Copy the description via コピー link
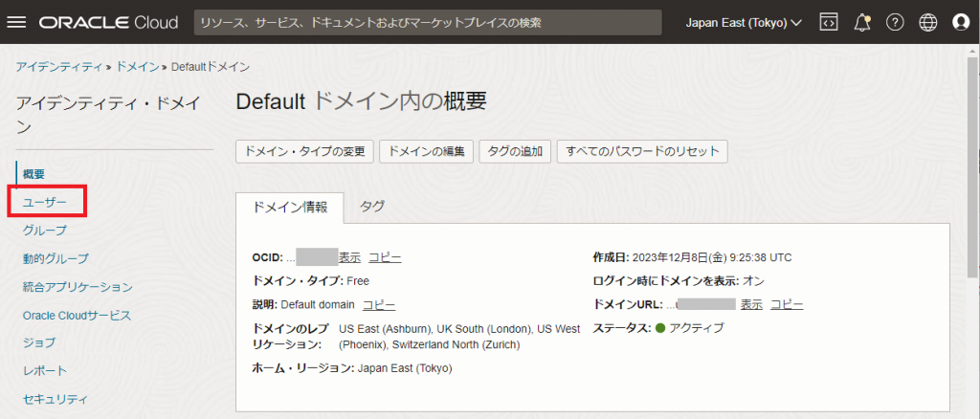Image resolution: width=980 pixels, height=419 pixels. click(379, 305)
